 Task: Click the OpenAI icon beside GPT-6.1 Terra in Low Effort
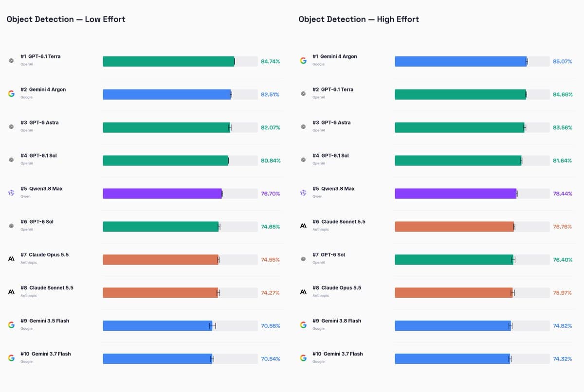pyautogui.click(x=11, y=60)
